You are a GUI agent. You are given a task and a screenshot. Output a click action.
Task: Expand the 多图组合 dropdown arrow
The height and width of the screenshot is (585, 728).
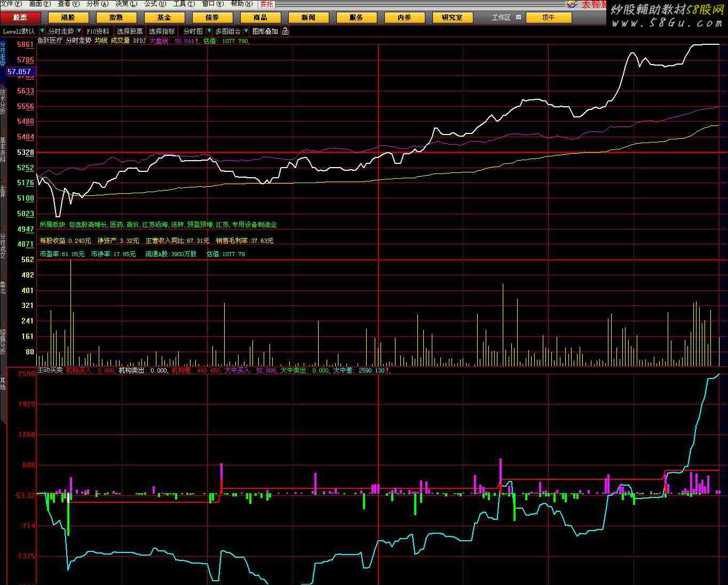tap(246, 31)
